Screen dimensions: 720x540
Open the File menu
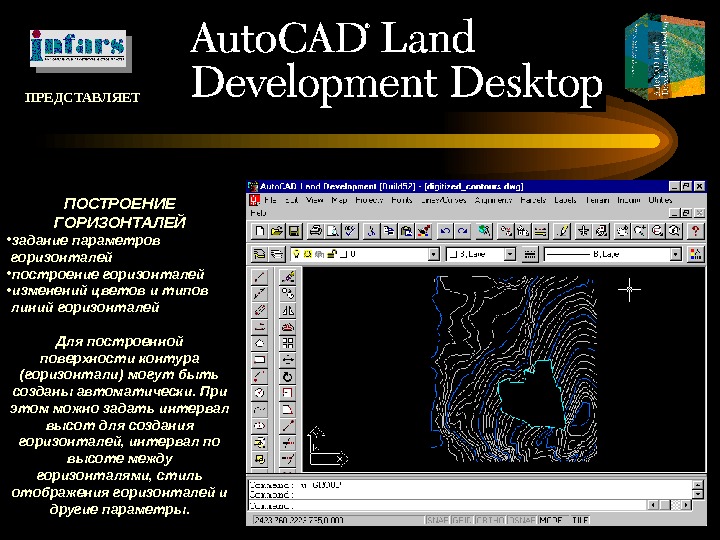[x=270, y=200]
